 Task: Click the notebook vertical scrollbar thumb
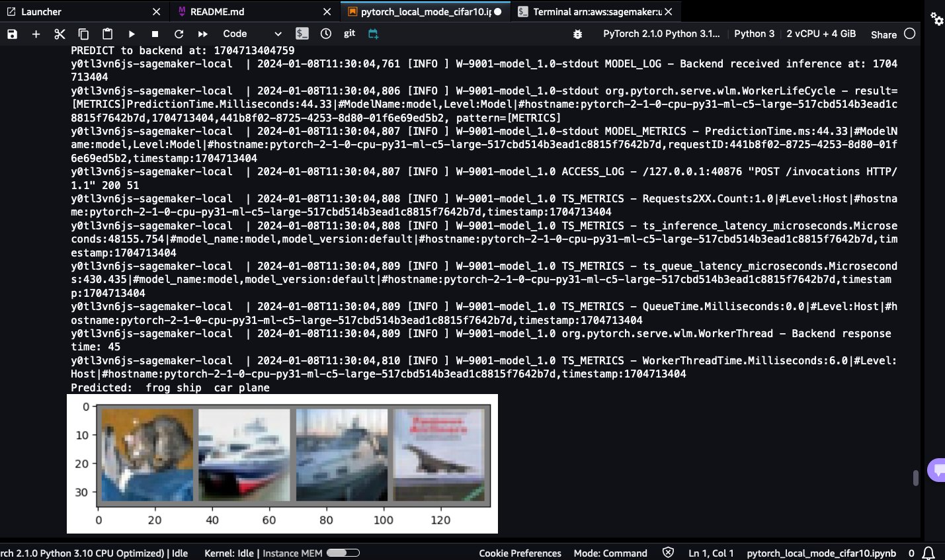click(915, 478)
